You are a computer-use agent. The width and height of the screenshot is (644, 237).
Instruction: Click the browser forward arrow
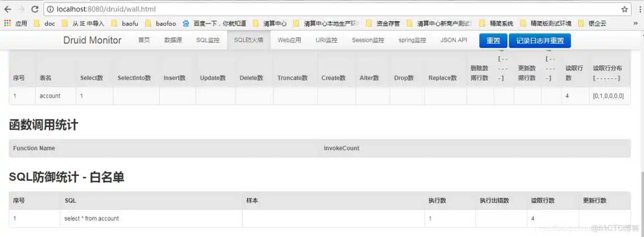point(21,9)
